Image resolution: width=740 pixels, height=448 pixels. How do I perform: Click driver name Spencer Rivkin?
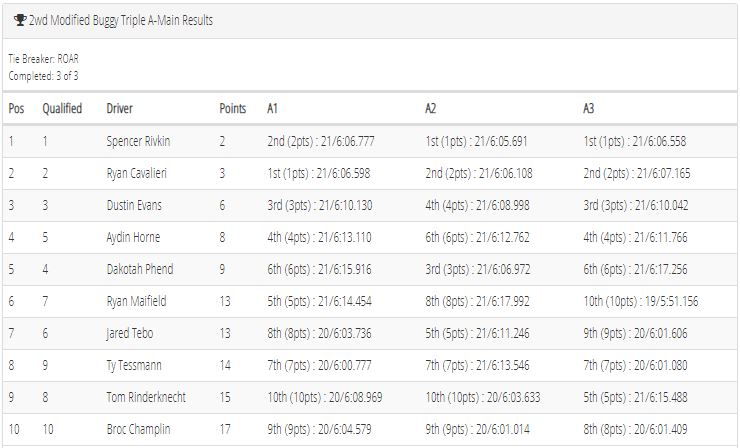(138, 141)
